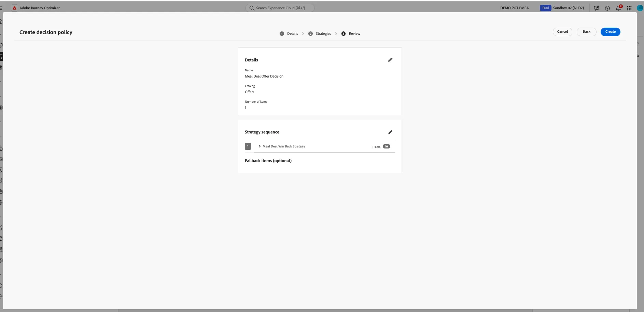The height and width of the screenshot is (312, 644).
Task: Edit the Details section with its pencil icon
Action: click(x=390, y=60)
